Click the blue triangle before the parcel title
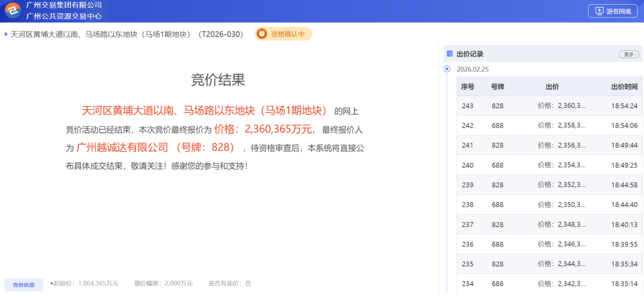The width and height of the screenshot is (644, 297). coord(6,34)
